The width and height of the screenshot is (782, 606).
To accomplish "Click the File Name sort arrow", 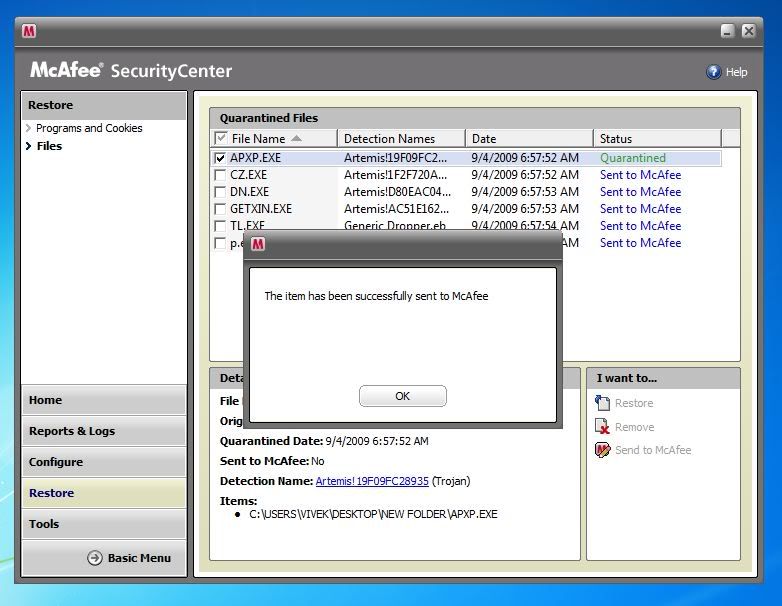I will tap(296, 138).
